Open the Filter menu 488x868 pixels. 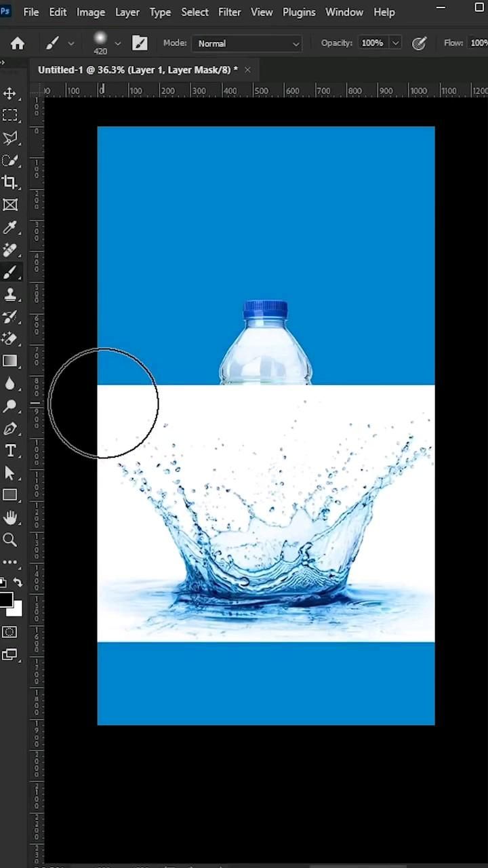point(230,12)
